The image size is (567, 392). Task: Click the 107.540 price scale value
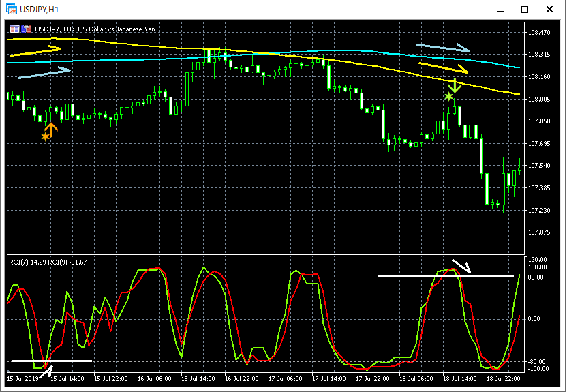tap(539, 166)
